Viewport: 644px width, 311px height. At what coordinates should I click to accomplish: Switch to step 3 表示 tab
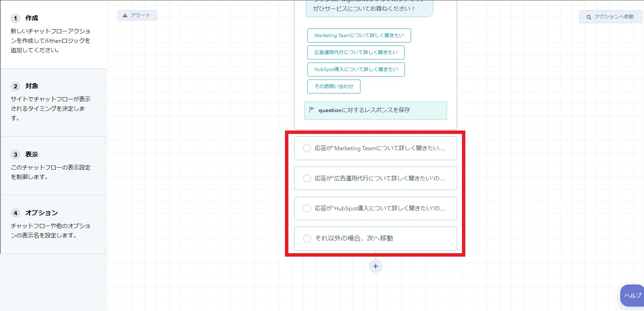(53, 166)
